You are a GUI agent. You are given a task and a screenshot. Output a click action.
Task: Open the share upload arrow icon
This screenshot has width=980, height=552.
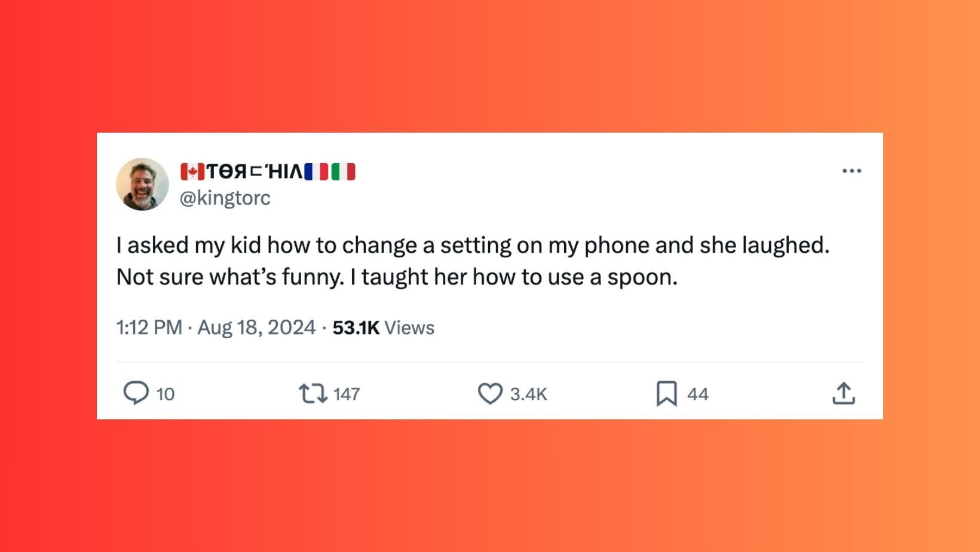843,394
